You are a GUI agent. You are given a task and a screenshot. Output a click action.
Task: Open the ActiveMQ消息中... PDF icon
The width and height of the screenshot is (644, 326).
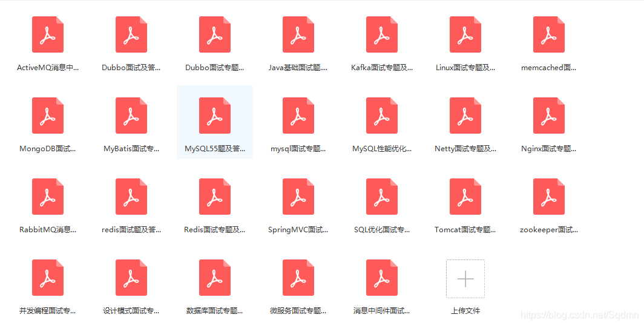(48, 34)
